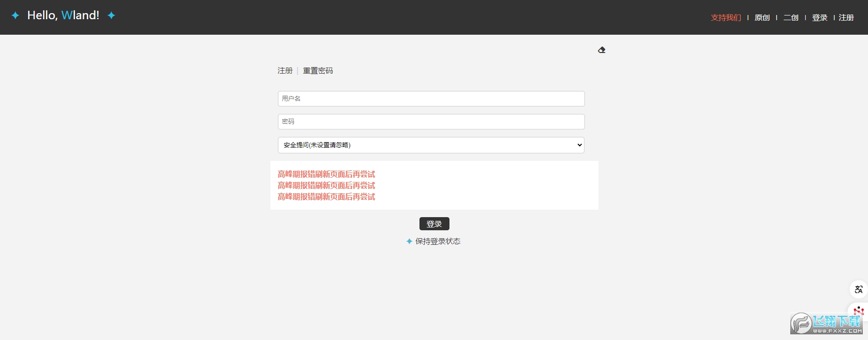The height and width of the screenshot is (340, 868).
Task: Open 原创 in the top navigation
Action: [762, 18]
